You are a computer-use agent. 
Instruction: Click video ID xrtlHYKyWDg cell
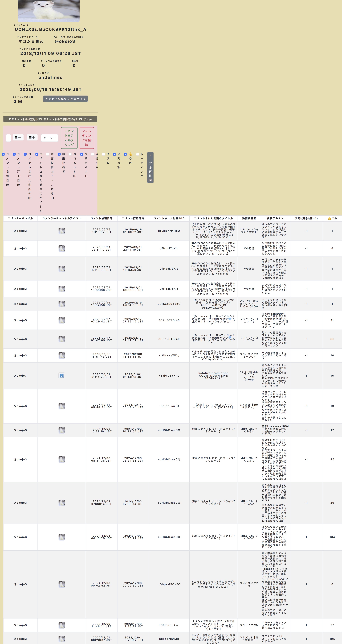pos(169,355)
